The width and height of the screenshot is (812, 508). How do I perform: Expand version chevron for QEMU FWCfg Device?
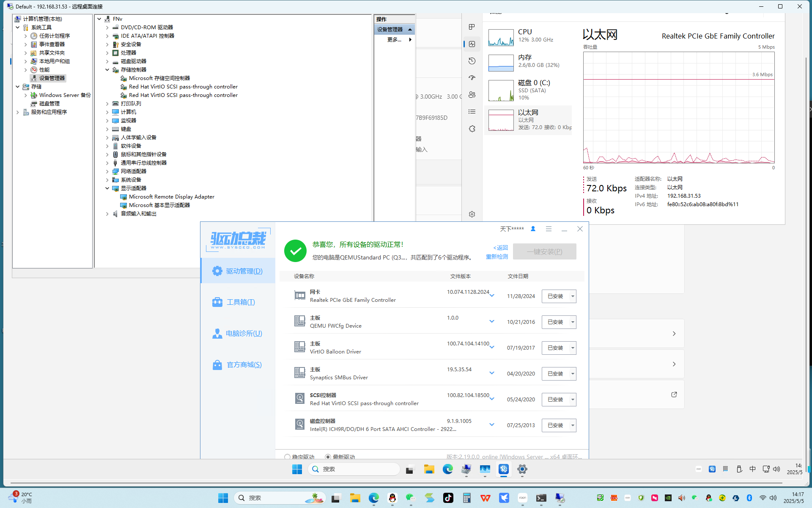point(492,321)
